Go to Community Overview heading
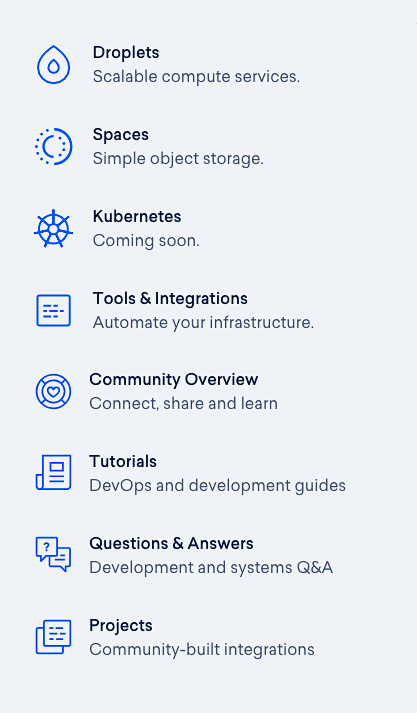The width and height of the screenshot is (417, 713). 174,379
